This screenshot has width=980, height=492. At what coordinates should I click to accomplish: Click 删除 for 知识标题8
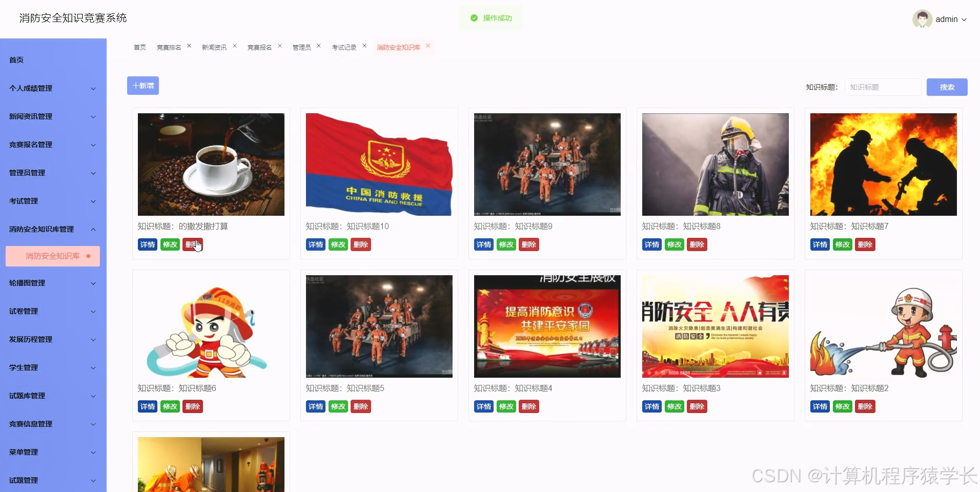[697, 244]
